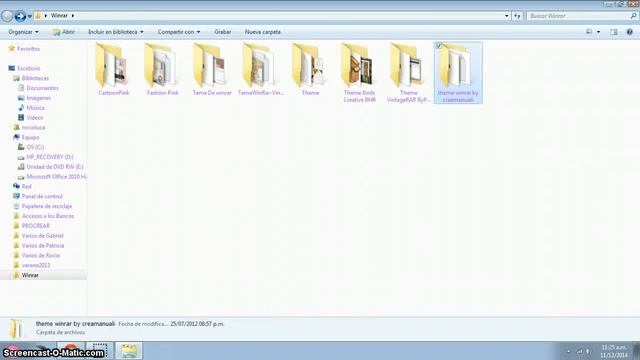This screenshot has width=640, height=360.
Task: Open Varios de Patricia folder
Action: [x=43, y=245]
